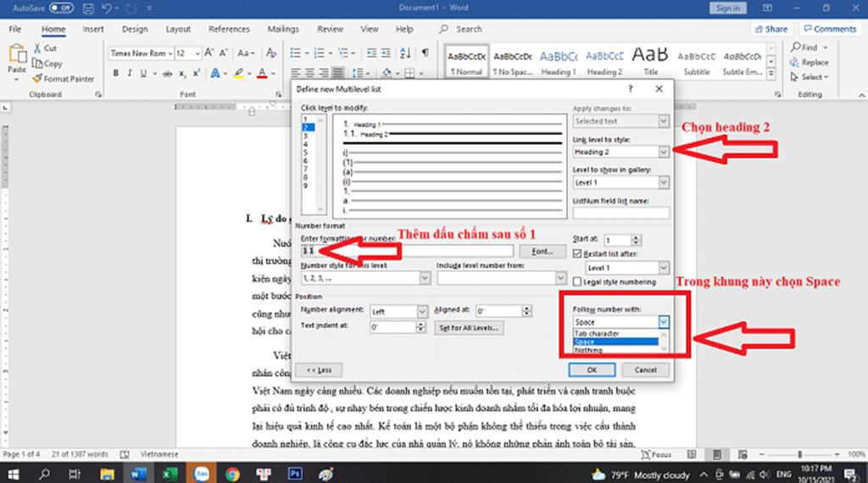Activate the Format Painter

click(x=63, y=79)
